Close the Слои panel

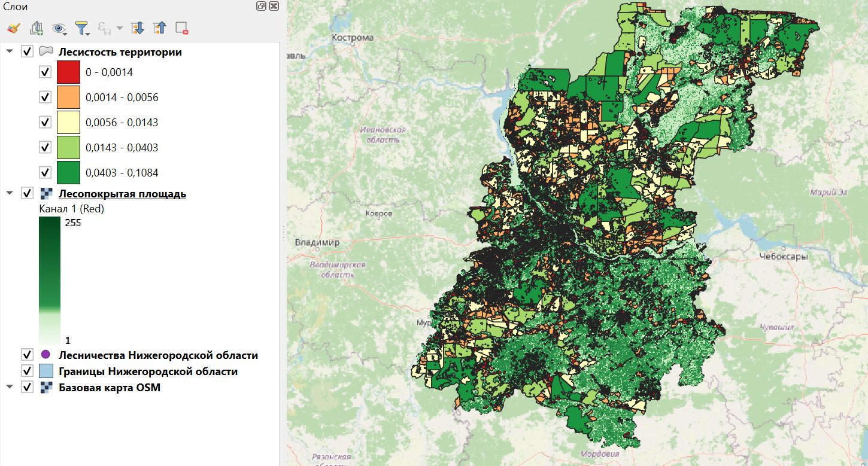pos(273,6)
